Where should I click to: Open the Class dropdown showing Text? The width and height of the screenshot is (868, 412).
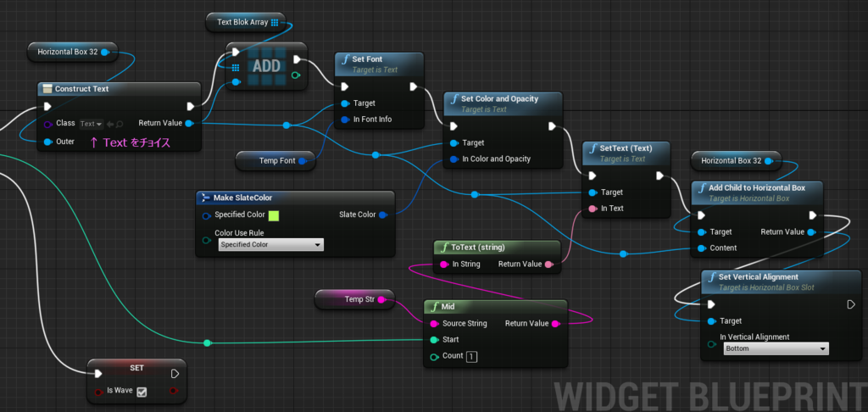[92, 124]
